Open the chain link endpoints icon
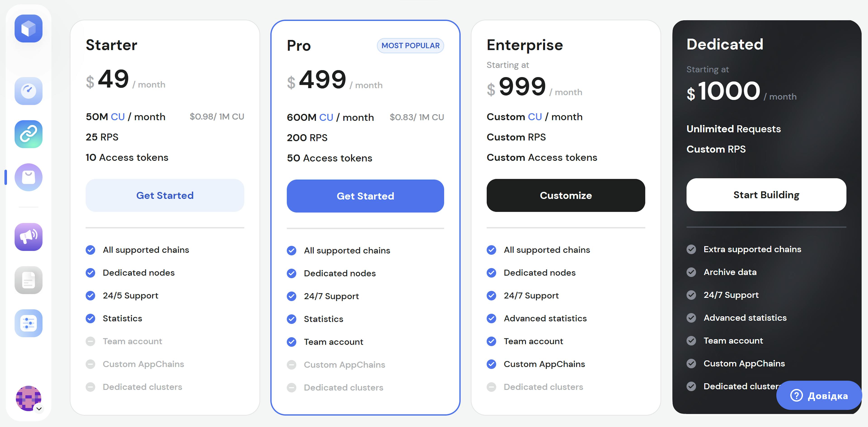The width and height of the screenshot is (868, 427). 28,134
